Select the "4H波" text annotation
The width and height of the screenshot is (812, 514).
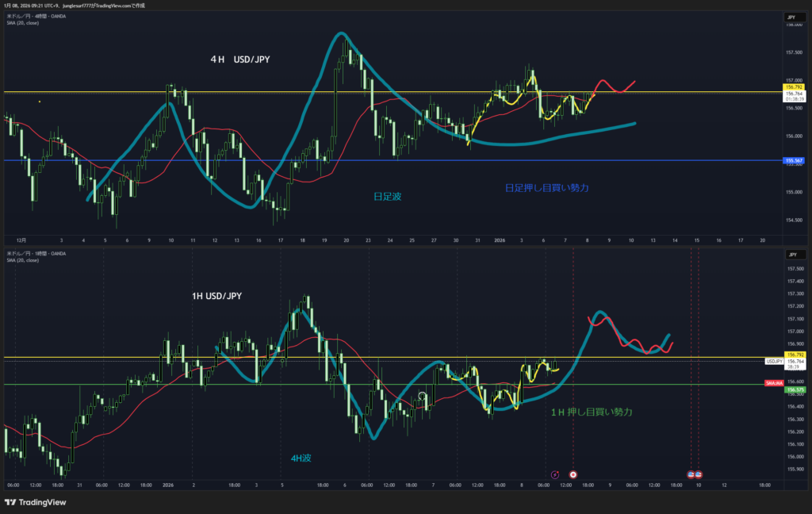pos(300,458)
